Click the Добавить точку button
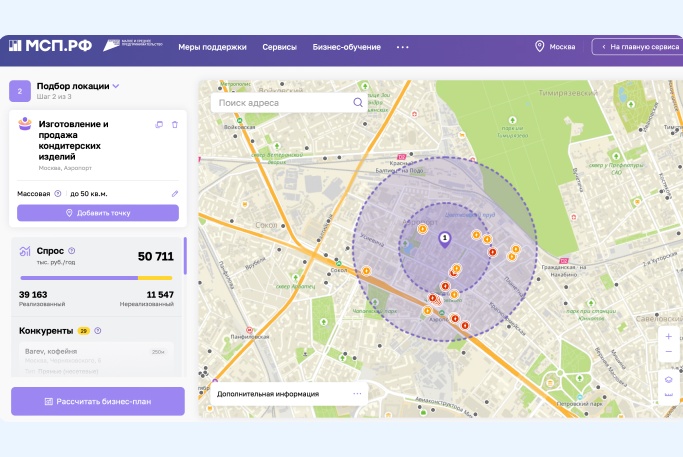 coord(98,213)
